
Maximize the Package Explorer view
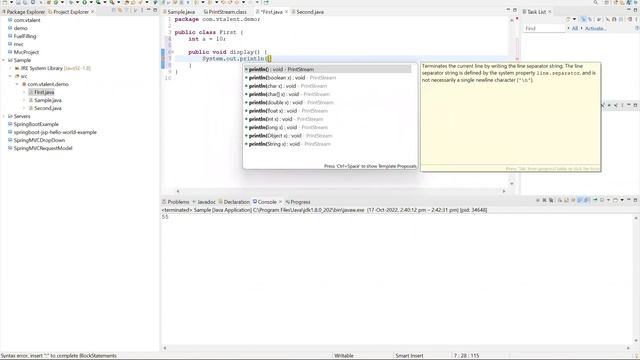tap(155, 10)
